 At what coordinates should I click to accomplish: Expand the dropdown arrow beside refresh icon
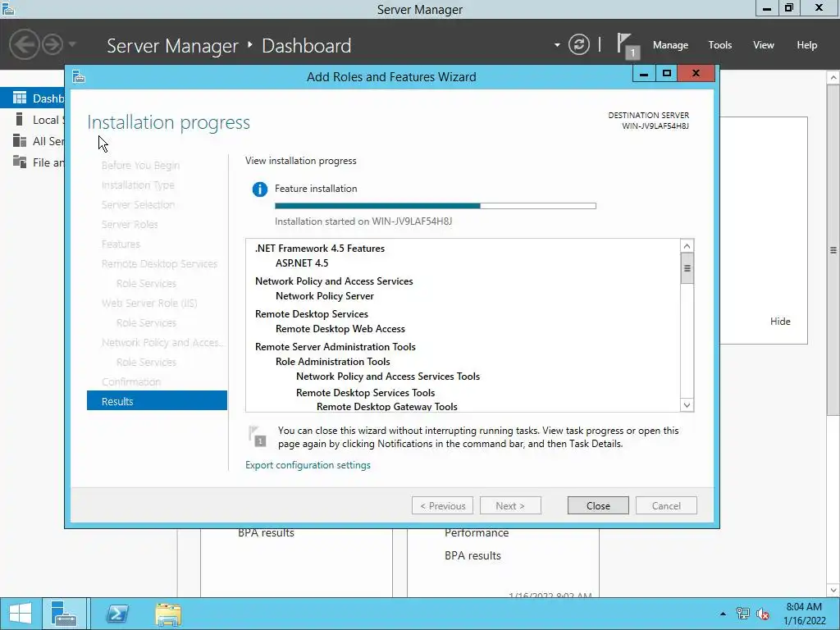tap(557, 45)
